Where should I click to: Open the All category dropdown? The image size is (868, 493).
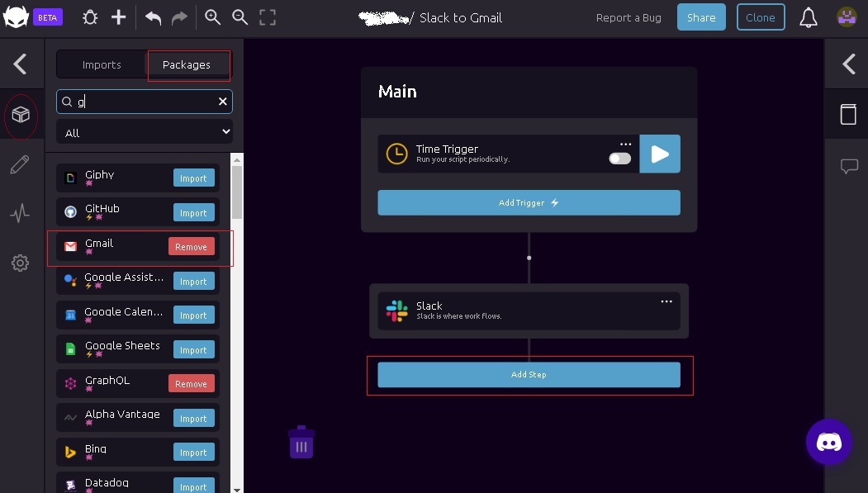point(145,133)
